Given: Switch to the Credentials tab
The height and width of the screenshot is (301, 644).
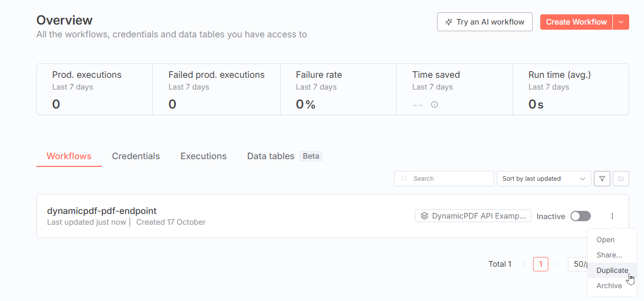Looking at the screenshot, I should click(x=136, y=156).
